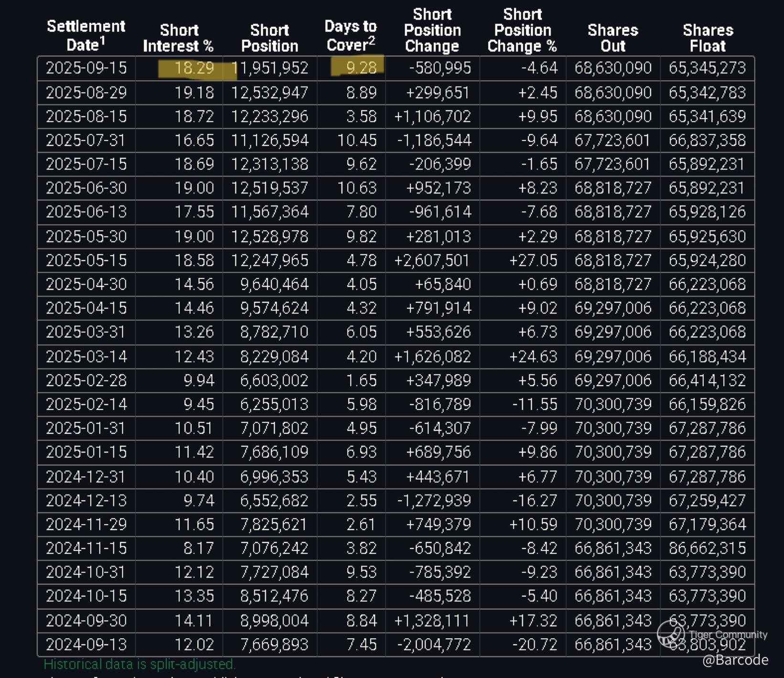Click the Days to Cover column header

click(x=350, y=35)
